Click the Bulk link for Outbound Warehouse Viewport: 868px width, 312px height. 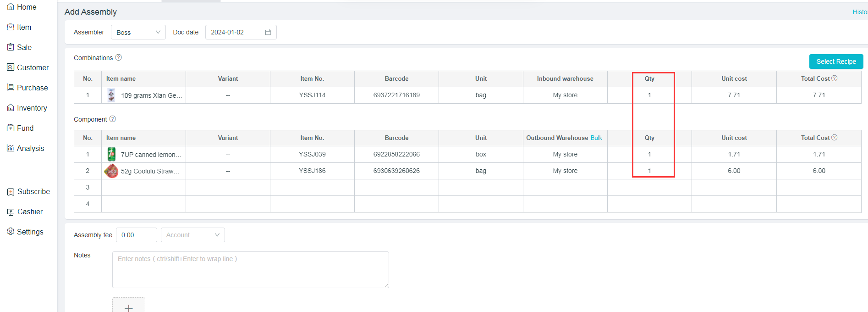tap(596, 138)
